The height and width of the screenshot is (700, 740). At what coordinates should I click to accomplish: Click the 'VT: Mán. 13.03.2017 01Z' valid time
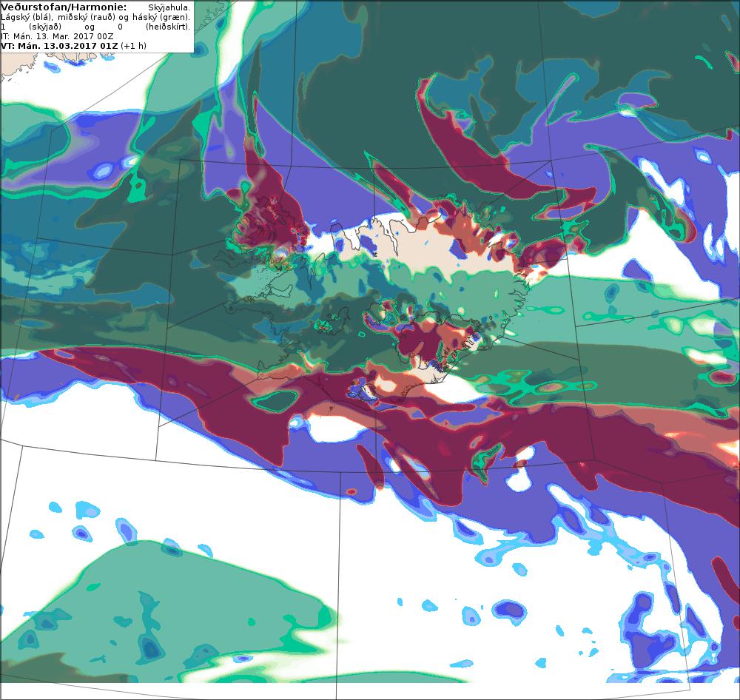pos(59,46)
